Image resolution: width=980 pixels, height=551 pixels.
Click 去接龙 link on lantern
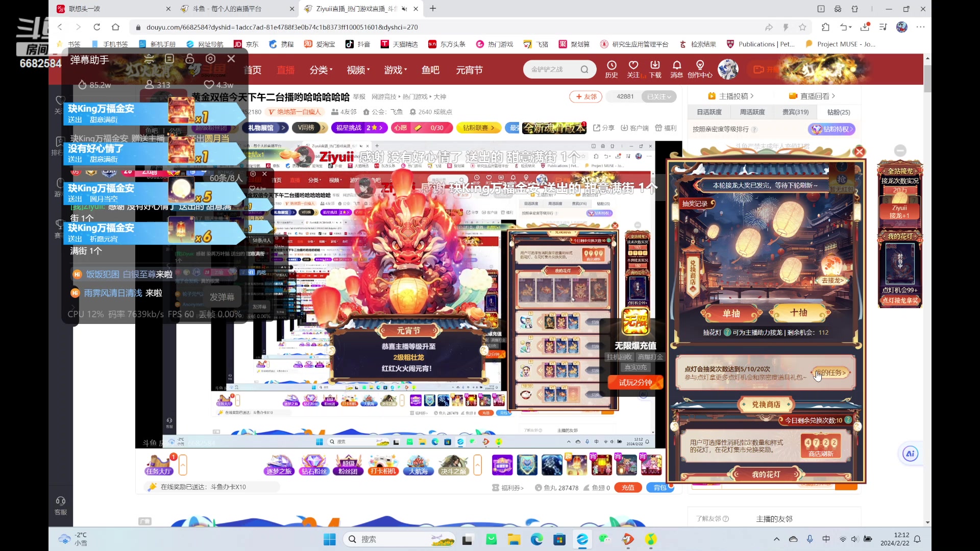[x=832, y=280]
